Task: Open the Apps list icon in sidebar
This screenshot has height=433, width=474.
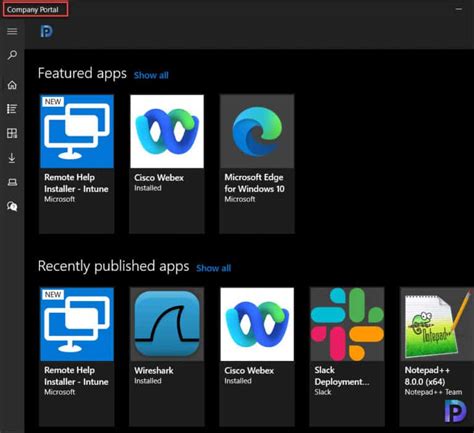Action: [x=12, y=109]
